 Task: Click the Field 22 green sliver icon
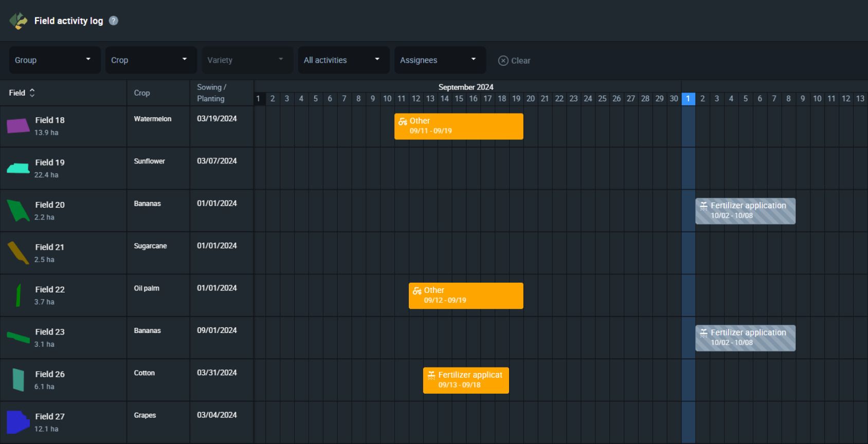pos(19,295)
